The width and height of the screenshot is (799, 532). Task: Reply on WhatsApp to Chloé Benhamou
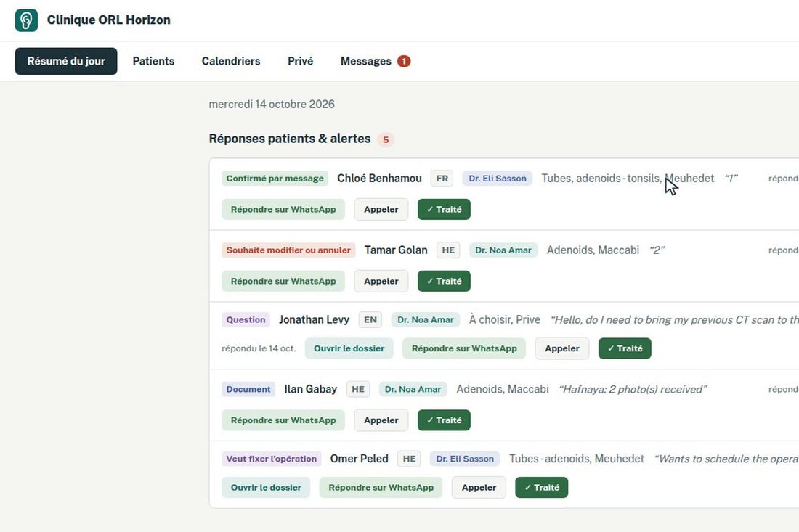(283, 209)
